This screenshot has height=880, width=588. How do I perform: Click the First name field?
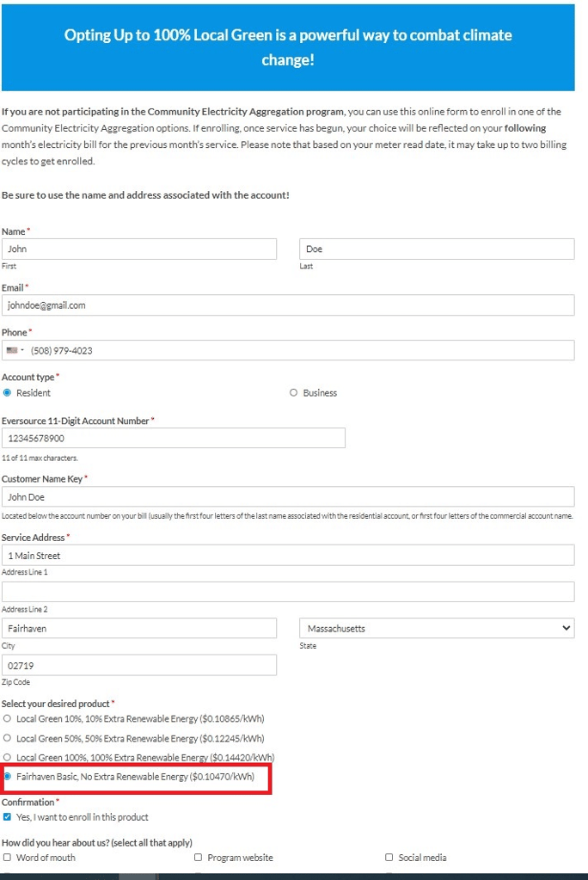(139, 249)
